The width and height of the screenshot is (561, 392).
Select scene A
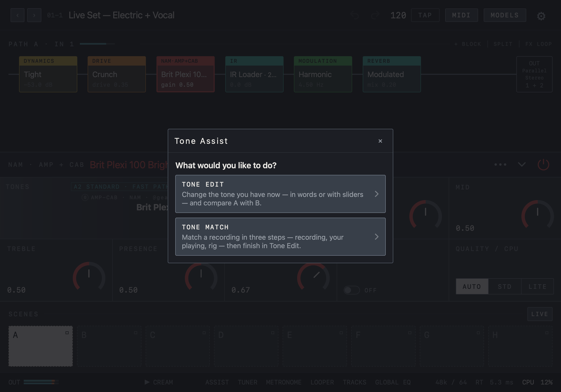click(41, 346)
